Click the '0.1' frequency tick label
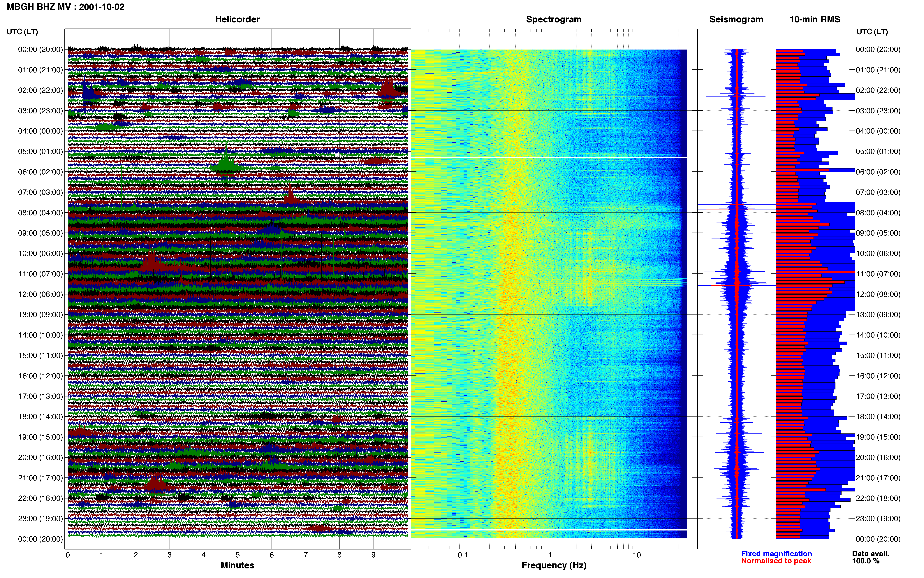The height and width of the screenshot is (578, 924). [463, 555]
